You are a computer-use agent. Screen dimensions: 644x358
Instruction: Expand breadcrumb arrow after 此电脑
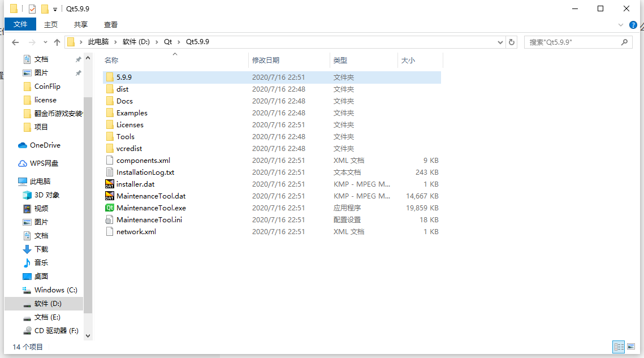[x=115, y=42]
